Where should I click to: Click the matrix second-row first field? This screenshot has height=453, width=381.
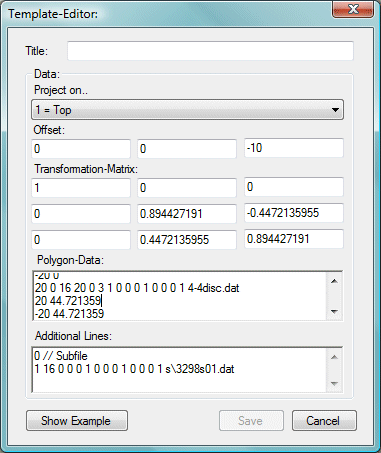pos(81,214)
